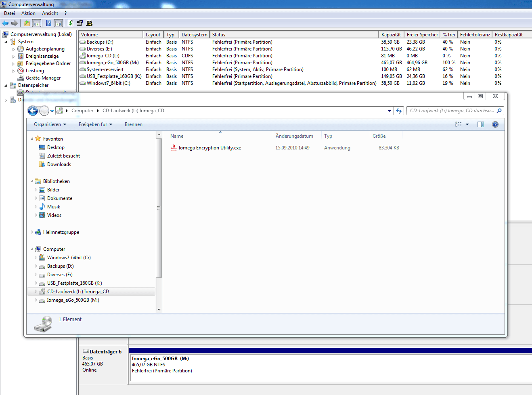This screenshot has width=532, height=395.
Task: Toggle the action pane toolbar button
Action: point(59,23)
